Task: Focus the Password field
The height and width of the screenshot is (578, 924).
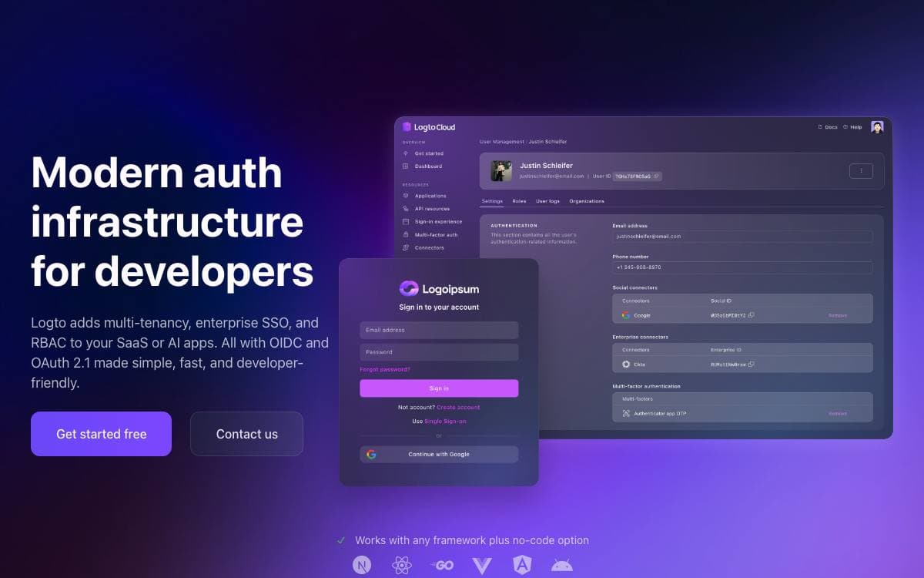Action: click(439, 352)
